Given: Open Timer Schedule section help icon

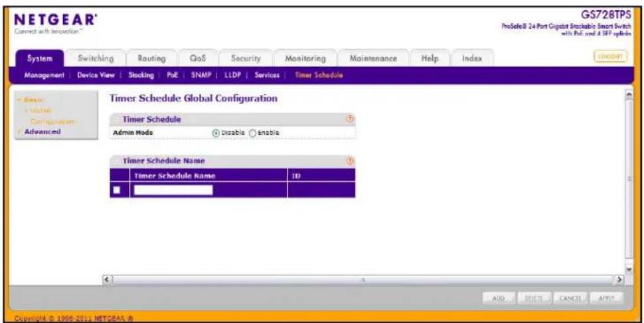Looking at the screenshot, I should (351, 119).
